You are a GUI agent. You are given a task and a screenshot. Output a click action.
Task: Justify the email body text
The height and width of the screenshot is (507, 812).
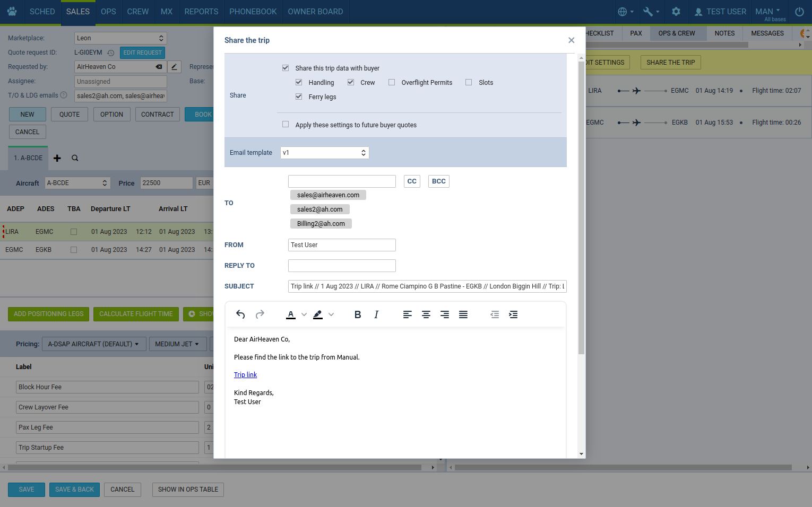tap(463, 314)
